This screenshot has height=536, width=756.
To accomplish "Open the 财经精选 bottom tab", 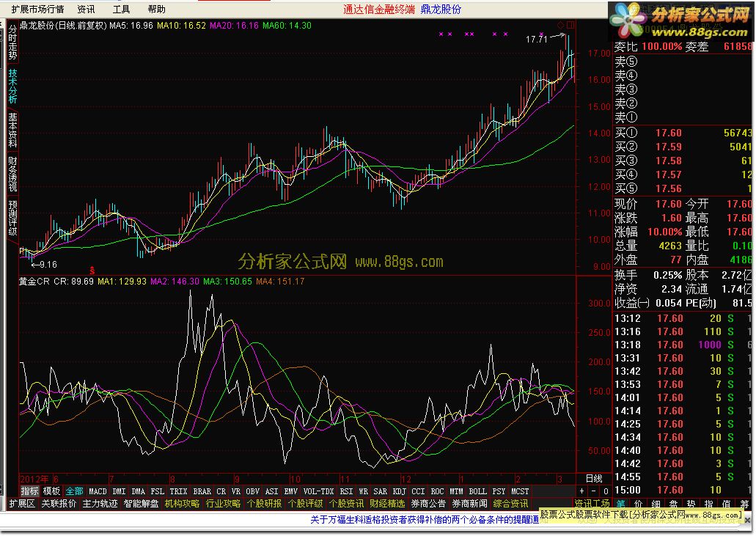I will point(387,504).
